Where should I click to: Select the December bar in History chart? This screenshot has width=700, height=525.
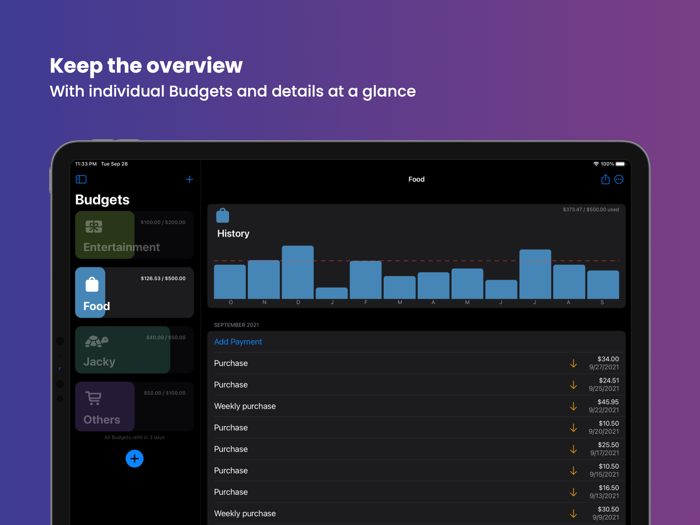pyautogui.click(x=298, y=272)
